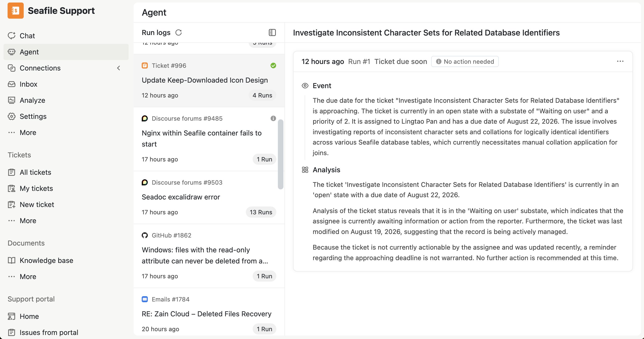Collapse the Connections sidebar chevron
Image resolution: width=644 pixels, height=339 pixels.
pyautogui.click(x=119, y=68)
